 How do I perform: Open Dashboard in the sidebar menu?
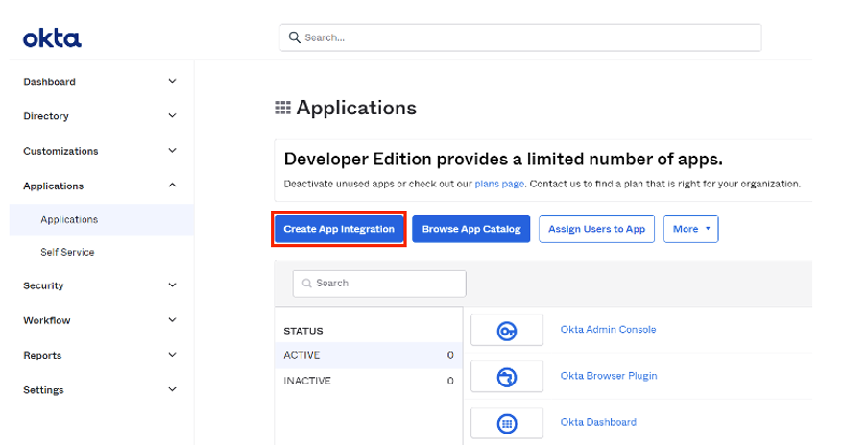pyautogui.click(x=49, y=82)
